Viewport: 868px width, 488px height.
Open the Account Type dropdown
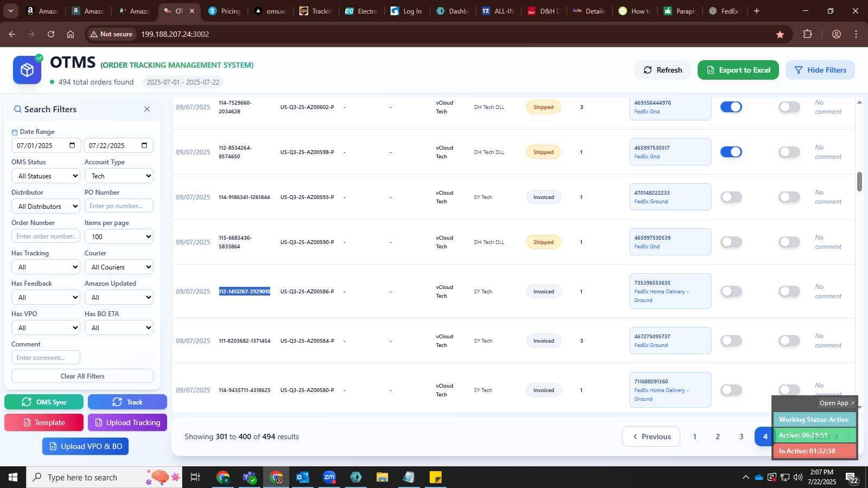(119, 176)
